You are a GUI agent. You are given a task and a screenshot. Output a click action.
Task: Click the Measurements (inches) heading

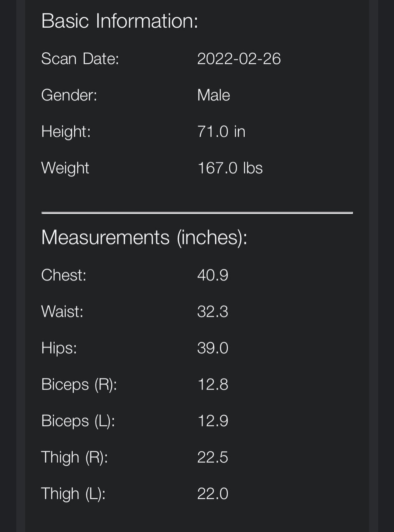click(144, 237)
